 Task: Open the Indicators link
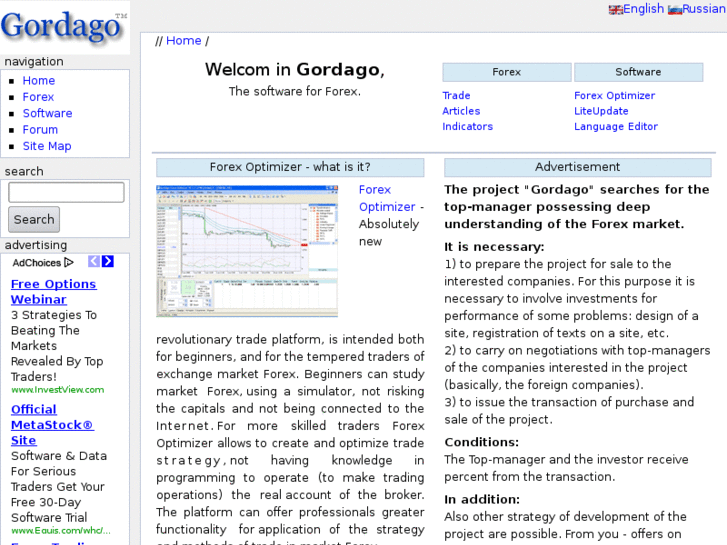coord(467,127)
